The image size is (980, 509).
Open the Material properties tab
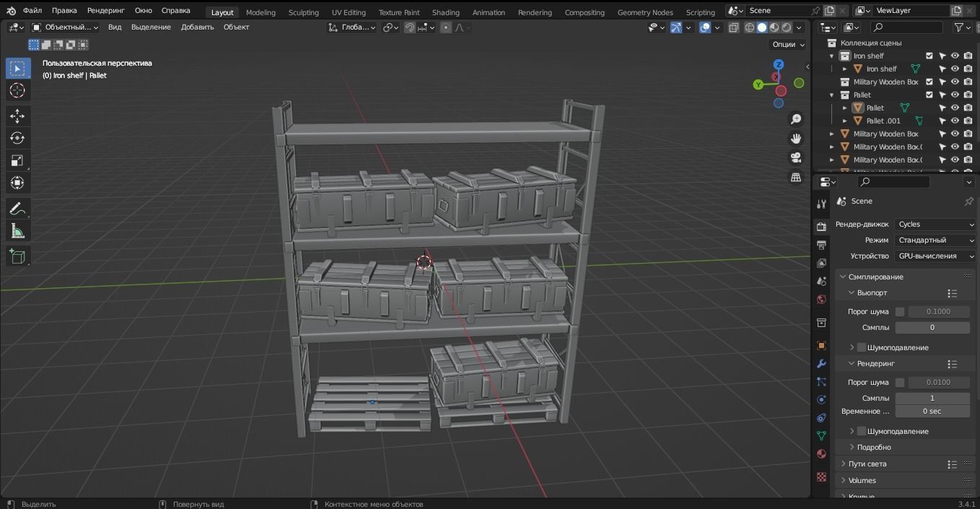tap(821, 454)
